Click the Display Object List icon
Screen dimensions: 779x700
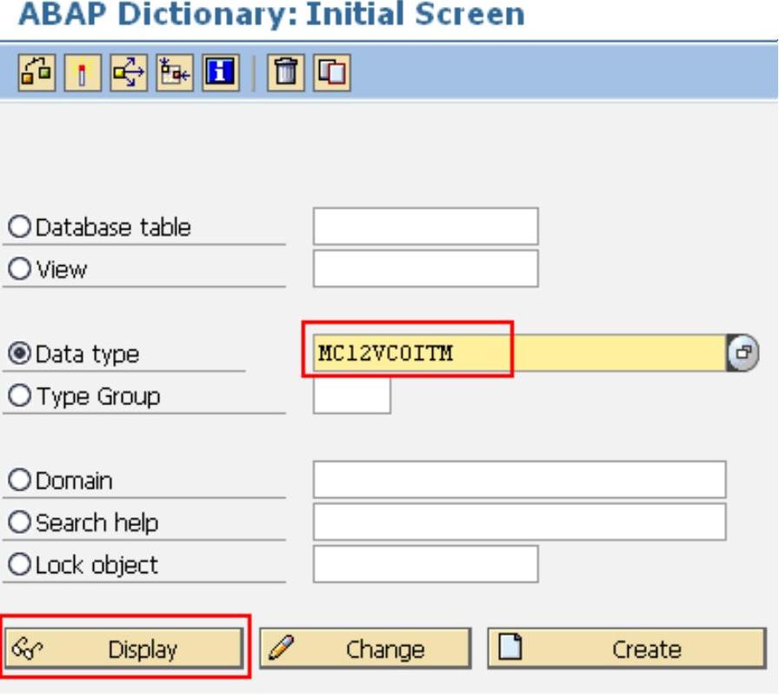pyautogui.click(x=174, y=72)
